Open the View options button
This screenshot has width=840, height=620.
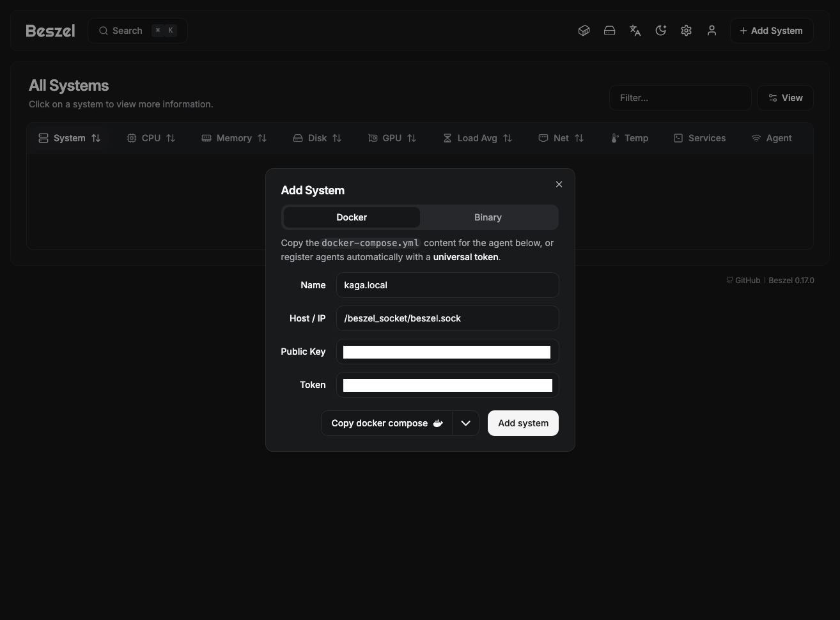point(785,98)
